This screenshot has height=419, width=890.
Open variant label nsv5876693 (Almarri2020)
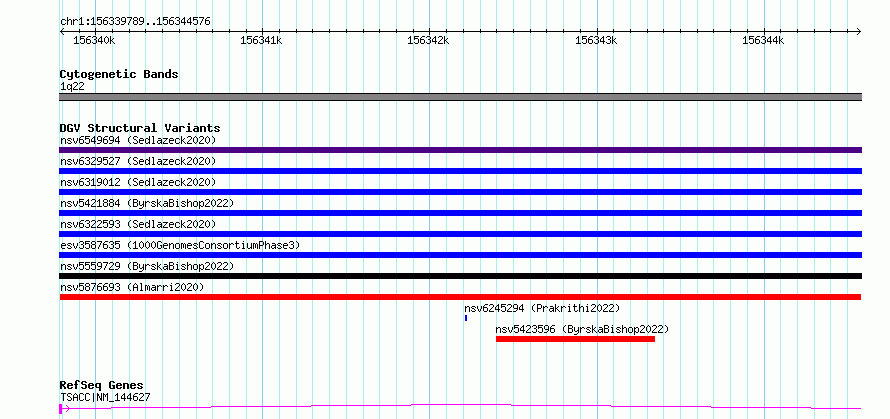[132, 287]
